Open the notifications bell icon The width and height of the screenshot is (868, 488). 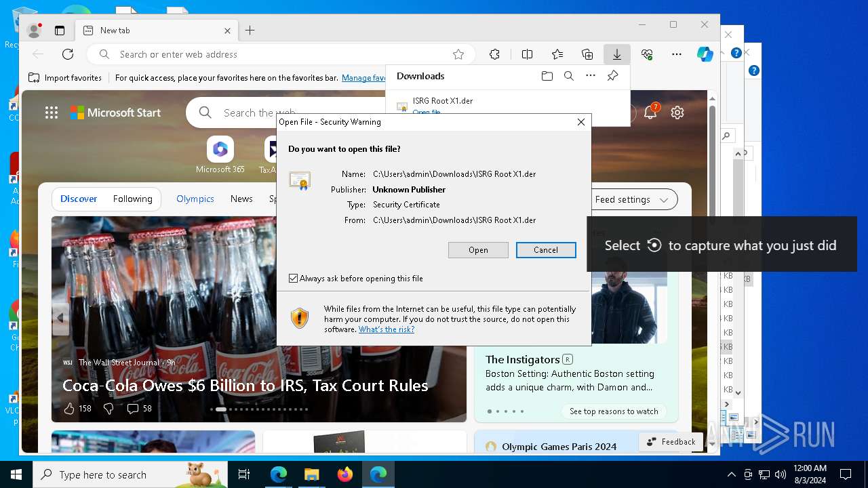tap(650, 113)
